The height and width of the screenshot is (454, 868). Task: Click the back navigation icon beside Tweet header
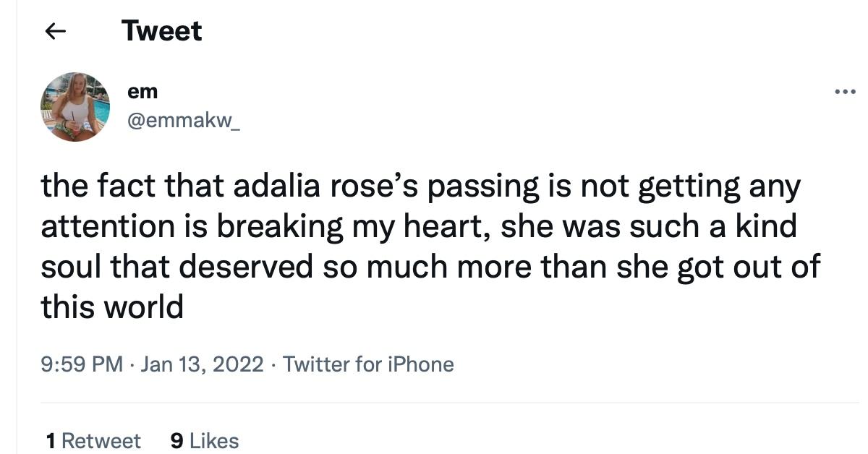(54, 30)
